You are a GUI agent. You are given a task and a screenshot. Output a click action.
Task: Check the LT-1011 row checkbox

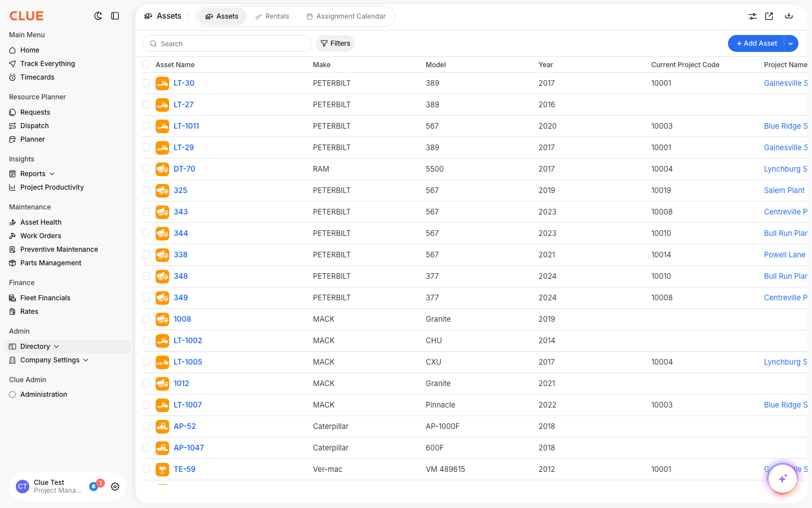pos(146,126)
